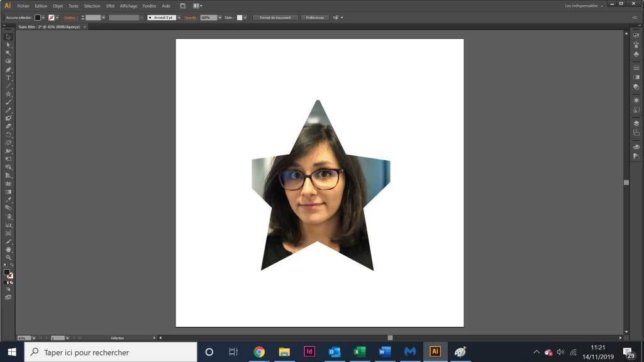This screenshot has height=362, width=644.
Task: Pick the Star shape tool
Action: point(8,94)
